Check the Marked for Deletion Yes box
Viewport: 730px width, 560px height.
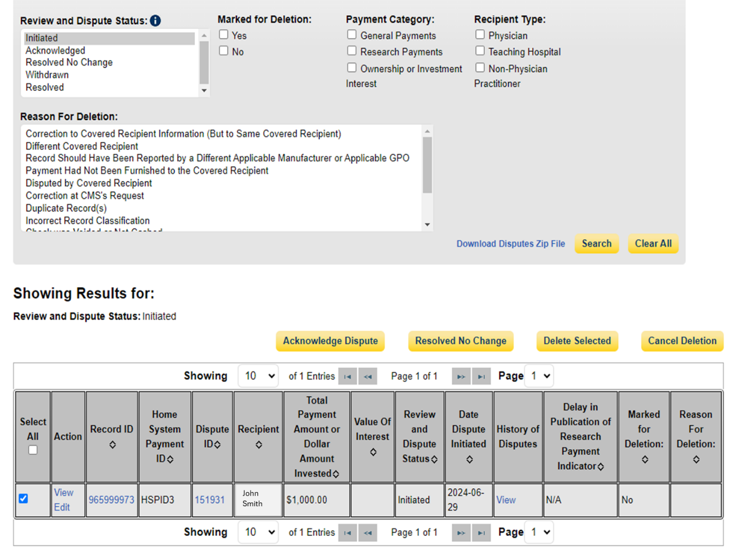[x=224, y=35]
